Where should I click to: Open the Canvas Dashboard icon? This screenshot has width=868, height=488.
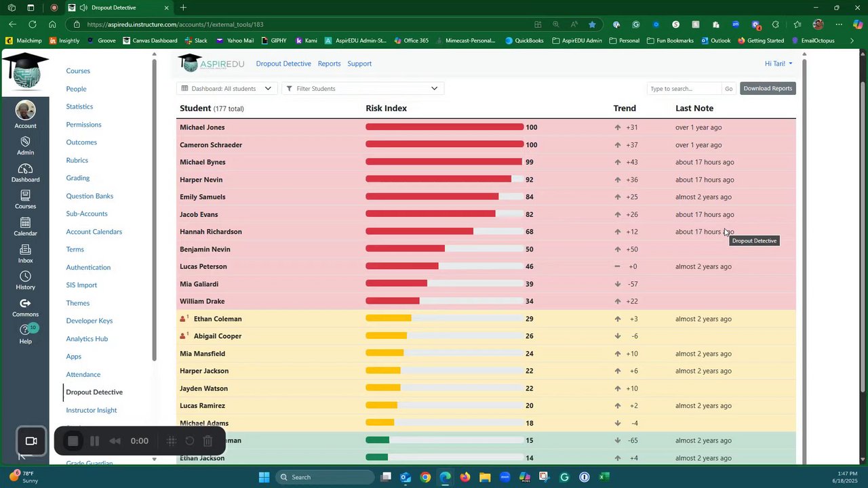(x=25, y=169)
